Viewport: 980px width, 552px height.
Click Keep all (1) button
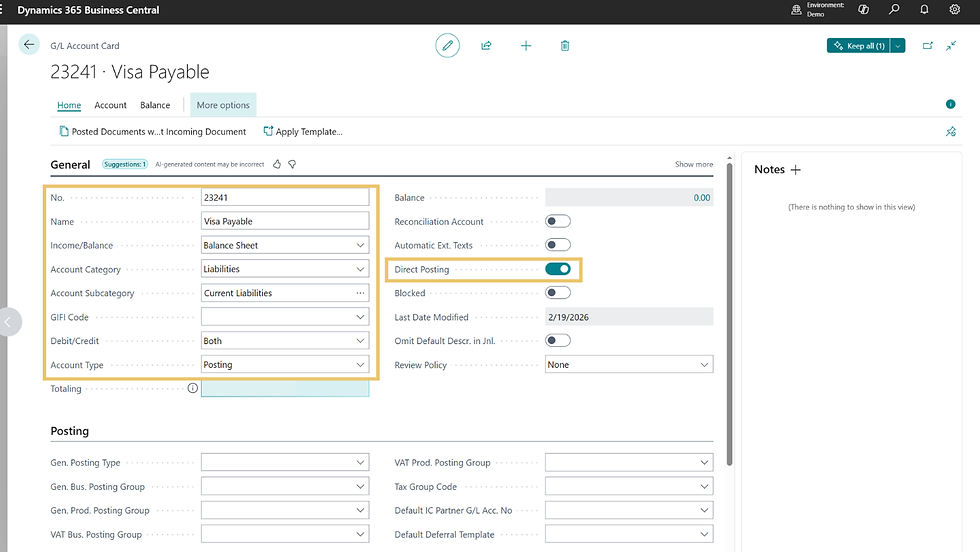coord(859,46)
